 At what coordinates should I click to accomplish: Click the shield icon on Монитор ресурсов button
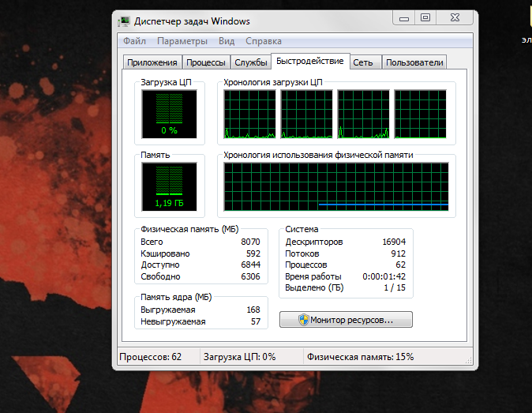[x=304, y=320]
